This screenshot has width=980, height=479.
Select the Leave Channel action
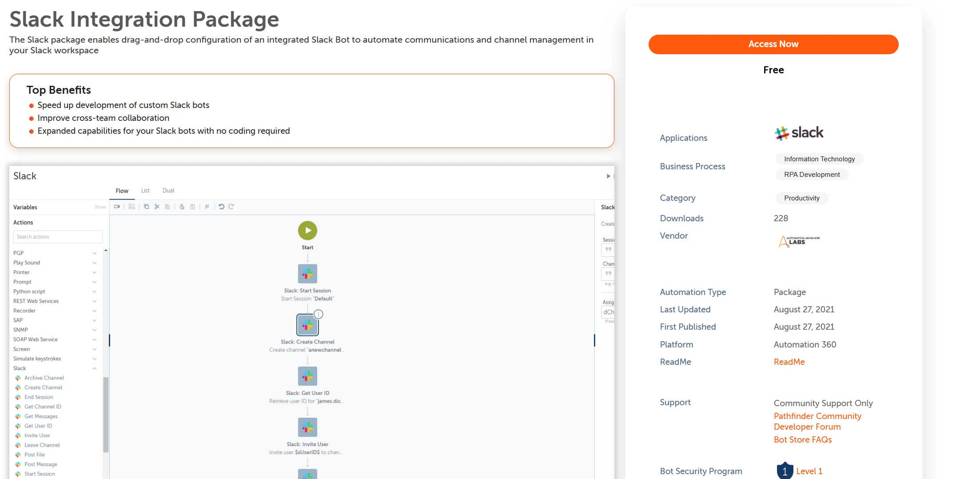coord(42,445)
